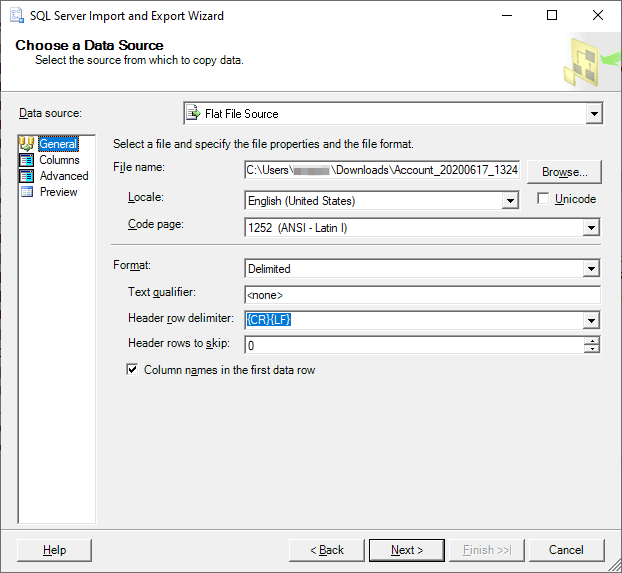Expand the Format dropdown

pyautogui.click(x=591, y=269)
